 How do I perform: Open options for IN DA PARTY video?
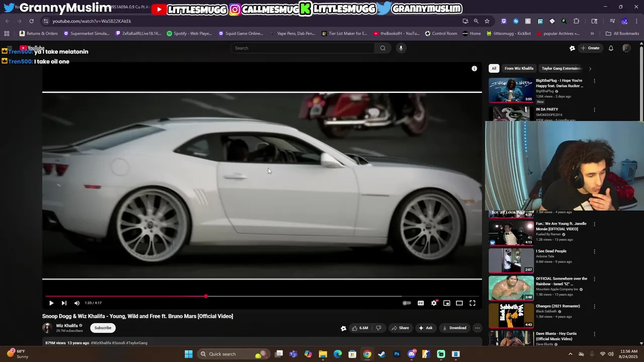594,110
